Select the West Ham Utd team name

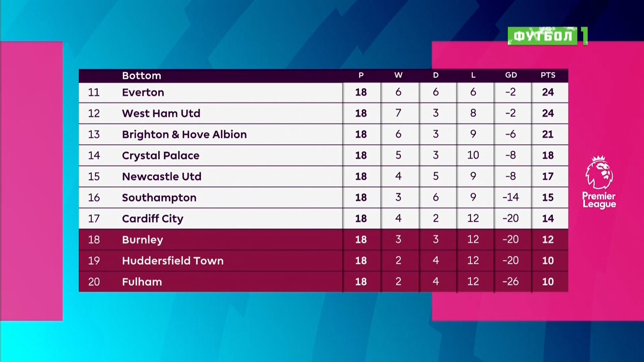click(x=161, y=113)
